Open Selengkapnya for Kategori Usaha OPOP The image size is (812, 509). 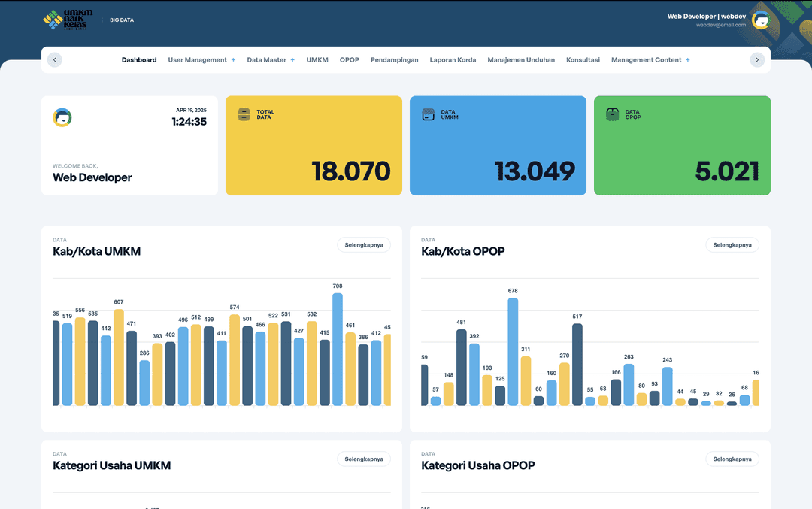[x=732, y=459]
